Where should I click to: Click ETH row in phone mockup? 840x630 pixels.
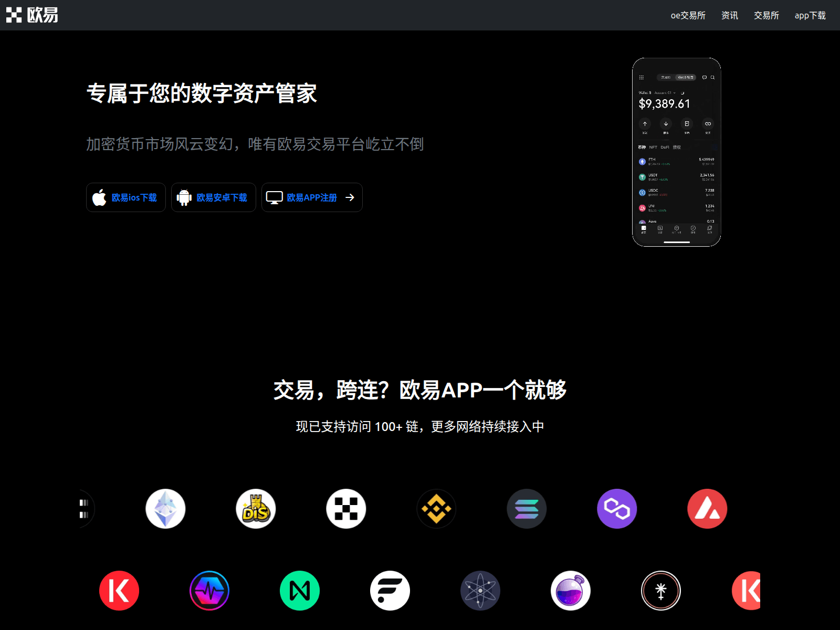point(676,162)
